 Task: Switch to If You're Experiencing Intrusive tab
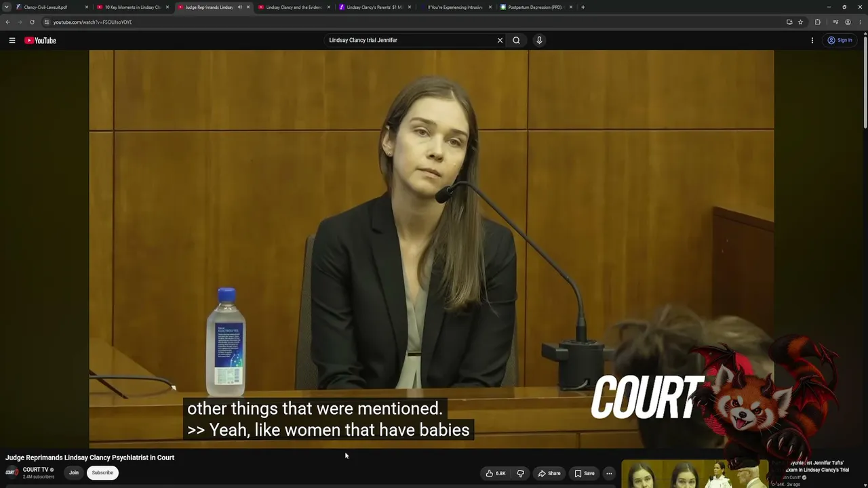(455, 7)
